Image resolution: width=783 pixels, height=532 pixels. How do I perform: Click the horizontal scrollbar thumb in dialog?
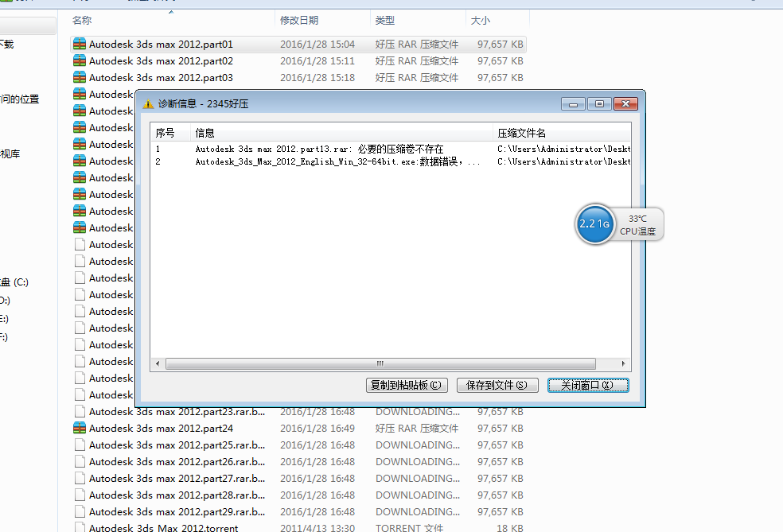[380, 364]
